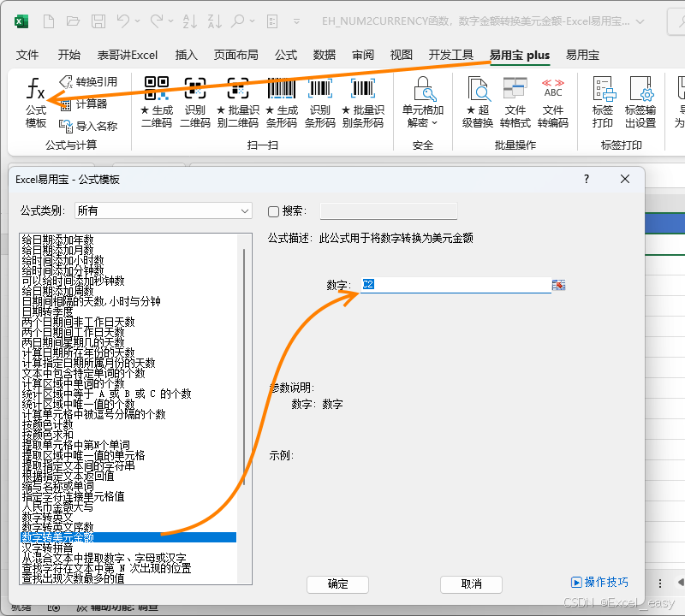Click 批量识别二维码 batch QR recognition
Image resolution: width=685 pixels, height=616 pixels.
[x=238, y=103]
